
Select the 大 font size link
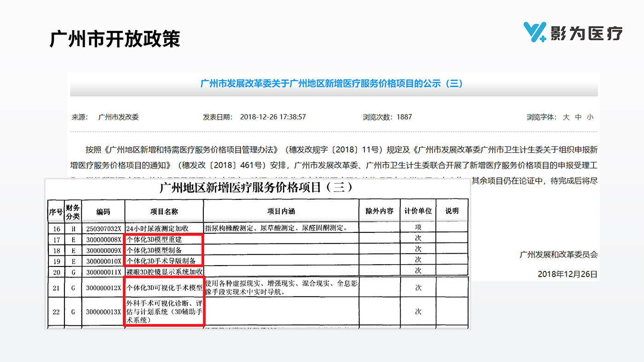click(x=566, y=117)
